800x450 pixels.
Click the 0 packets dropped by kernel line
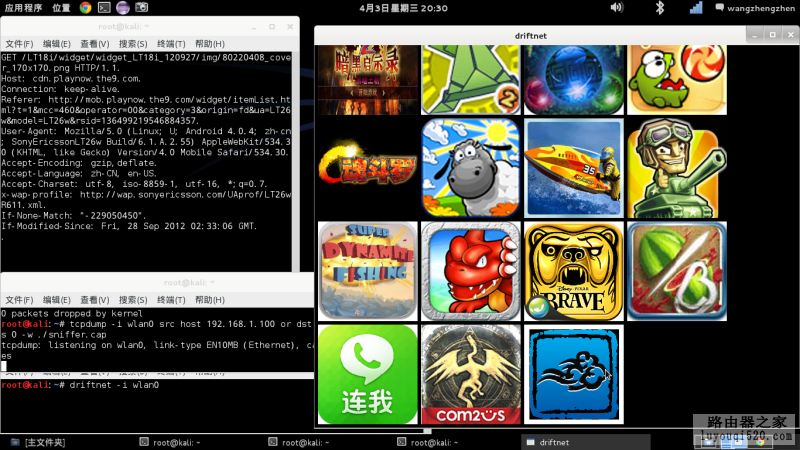tap(72, 313)
